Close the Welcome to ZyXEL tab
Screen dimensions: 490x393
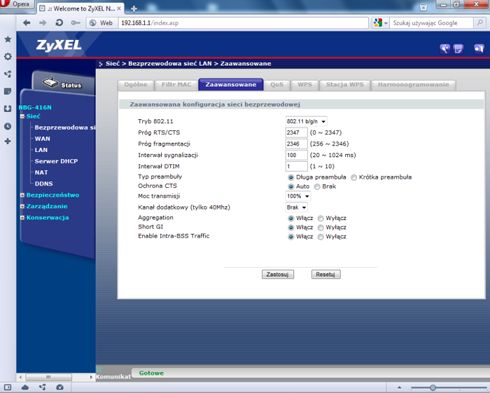(119, 8)
